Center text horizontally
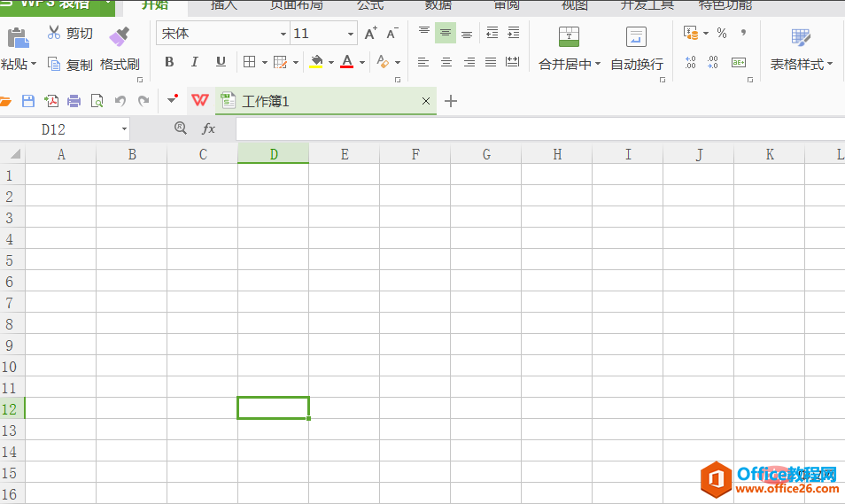Image resolution: width=845 pixels, height=504 pixels. [x=446, y=62]
